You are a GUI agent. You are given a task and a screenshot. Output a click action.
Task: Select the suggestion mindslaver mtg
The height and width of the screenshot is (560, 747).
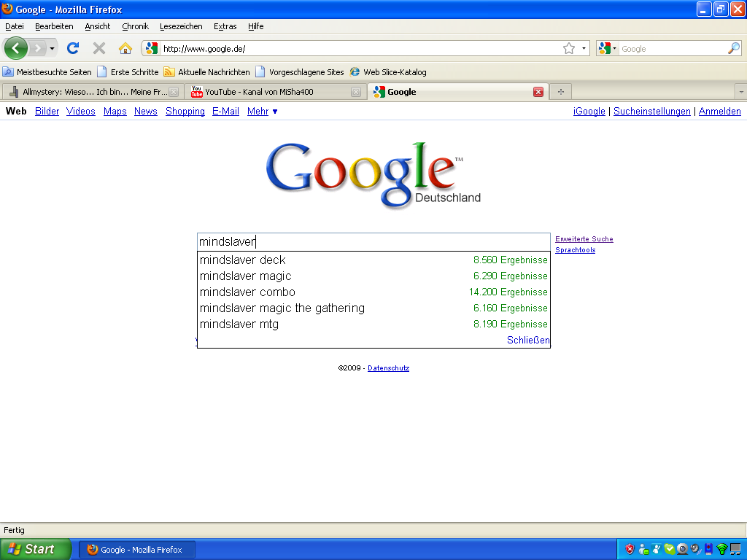(x=373, y=324)
